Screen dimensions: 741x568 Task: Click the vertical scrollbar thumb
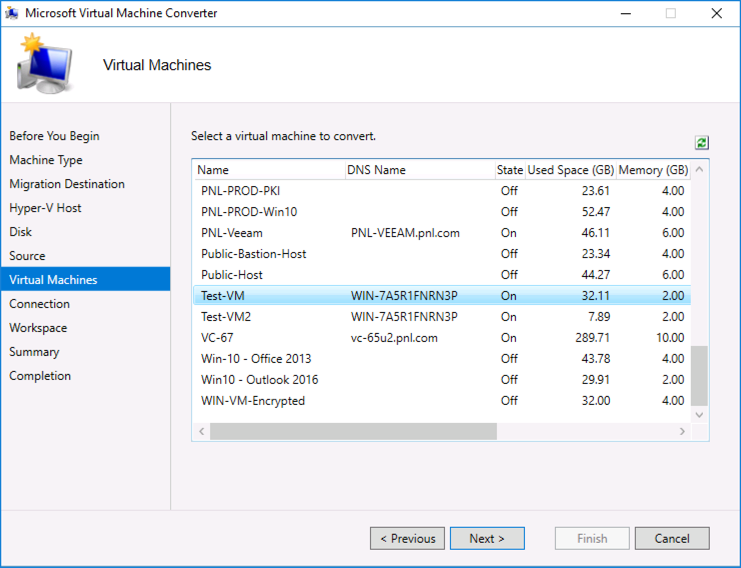(x=699, y=376)
